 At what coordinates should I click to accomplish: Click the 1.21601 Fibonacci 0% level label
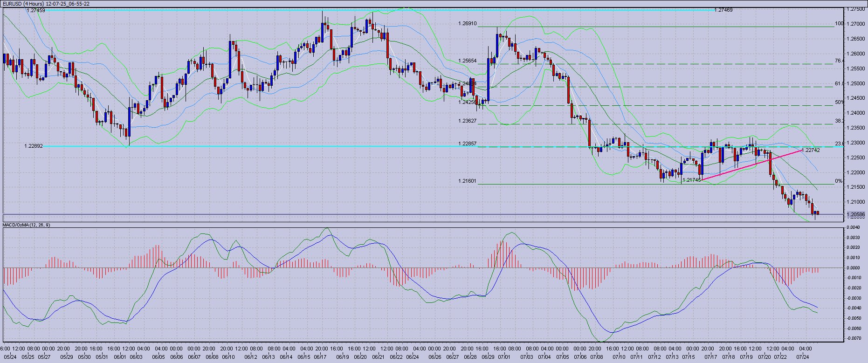(x=467, y=181)
